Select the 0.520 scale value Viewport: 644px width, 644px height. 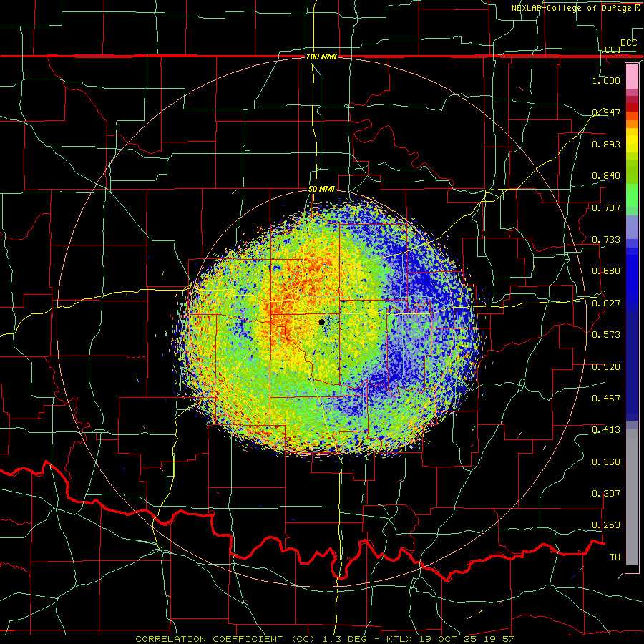[x=606, y=367]
